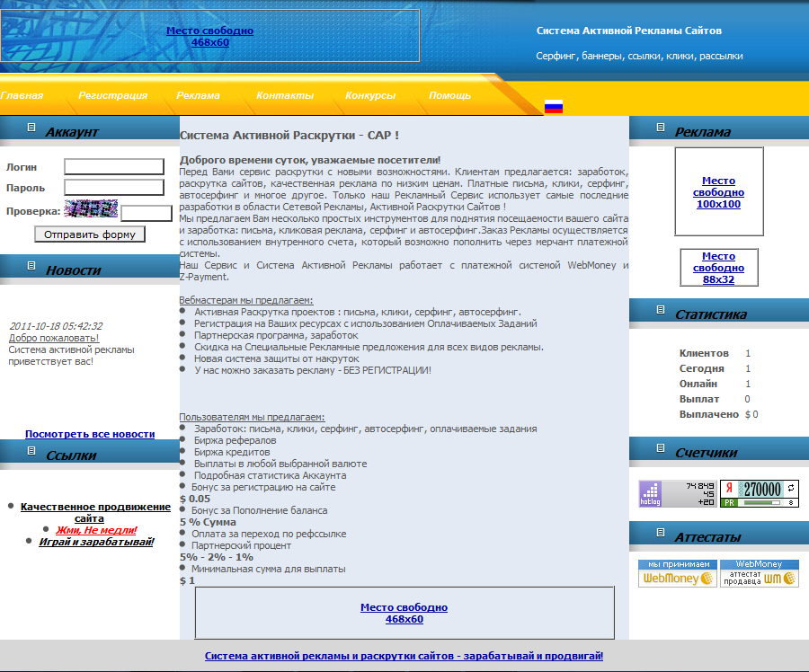The image size is (809, 672).
Task: Click the Сегодня statistics row
Action: coord(716,368)
